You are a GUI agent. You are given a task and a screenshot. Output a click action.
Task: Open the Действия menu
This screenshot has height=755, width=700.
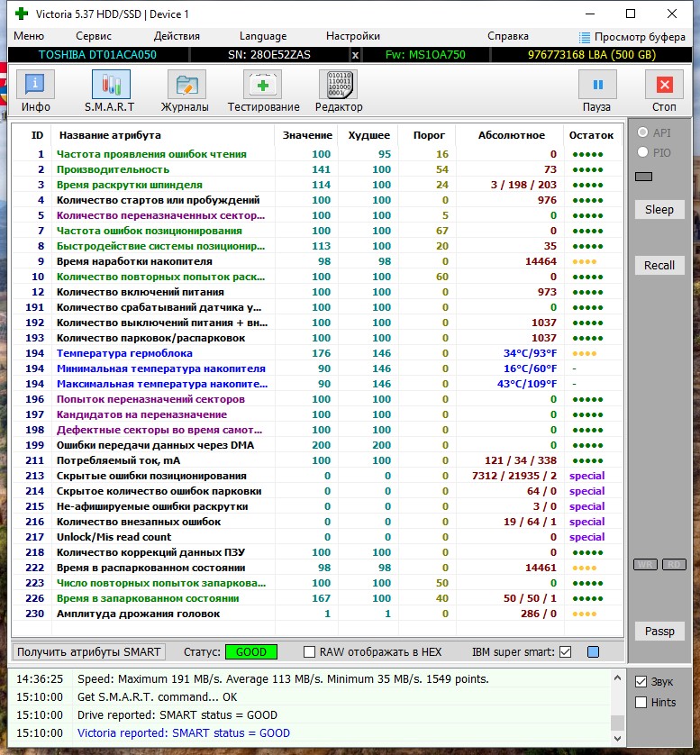click(x=177, y=36)
